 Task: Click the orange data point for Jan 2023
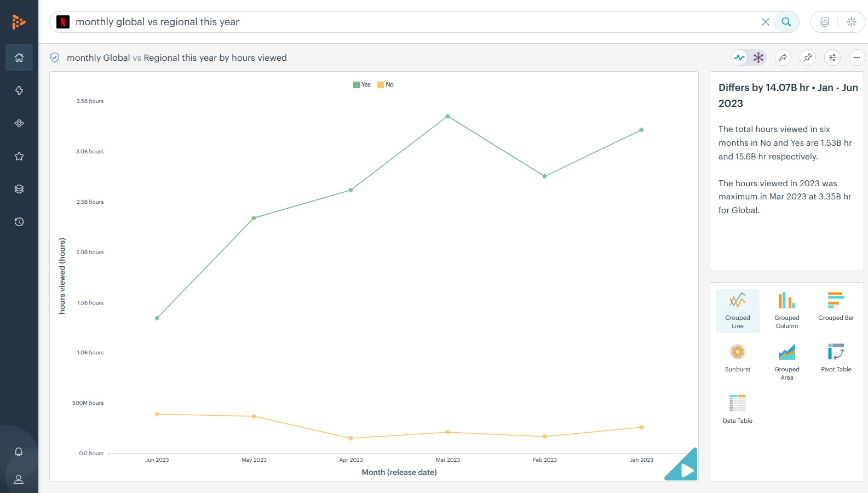click(x=641, y=427)
